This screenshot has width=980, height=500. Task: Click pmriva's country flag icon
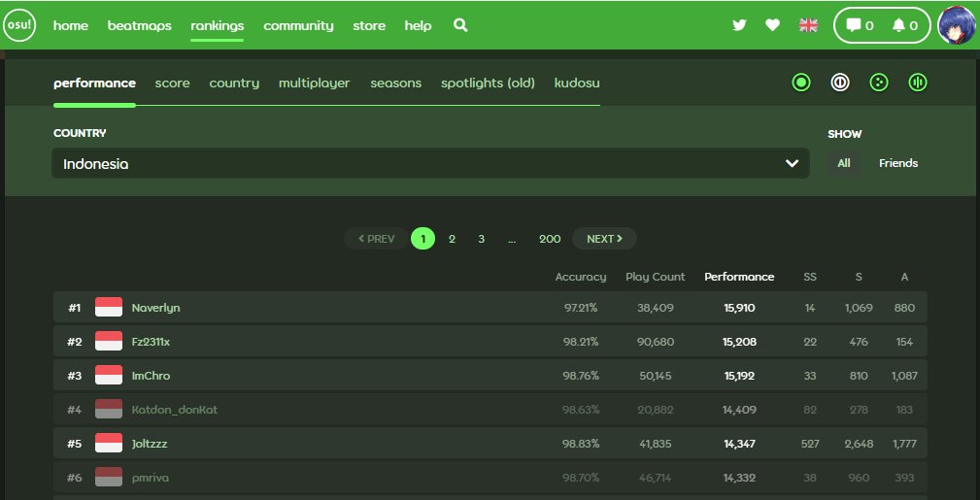click(109, 478)
